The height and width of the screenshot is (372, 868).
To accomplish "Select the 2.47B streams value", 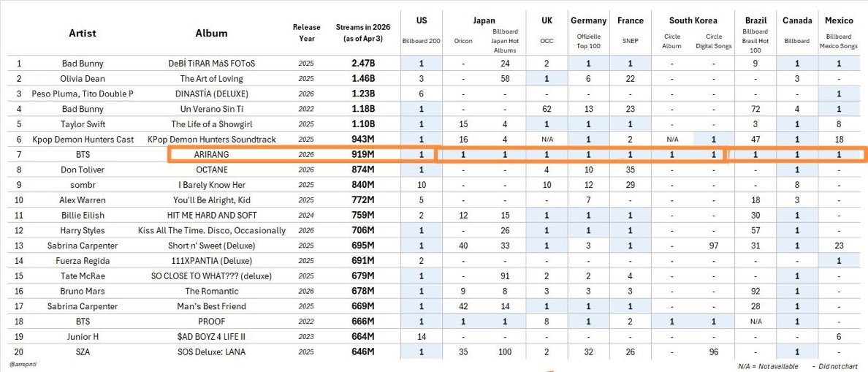I will [363, 63].
